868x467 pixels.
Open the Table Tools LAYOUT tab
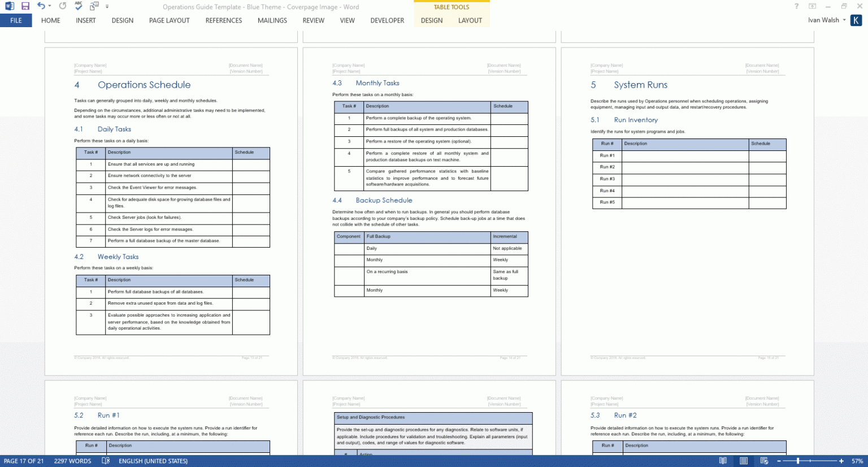click(x=470, y=20)
